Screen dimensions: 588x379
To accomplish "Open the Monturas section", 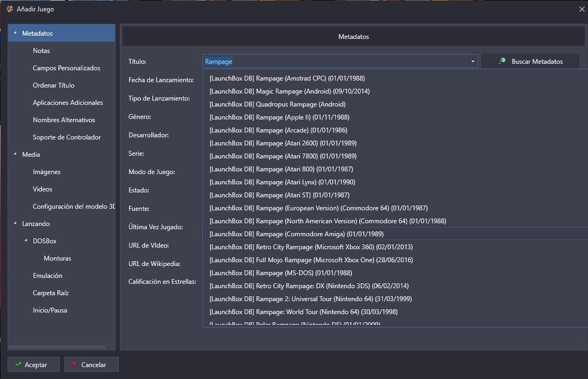I will [57, 258].
